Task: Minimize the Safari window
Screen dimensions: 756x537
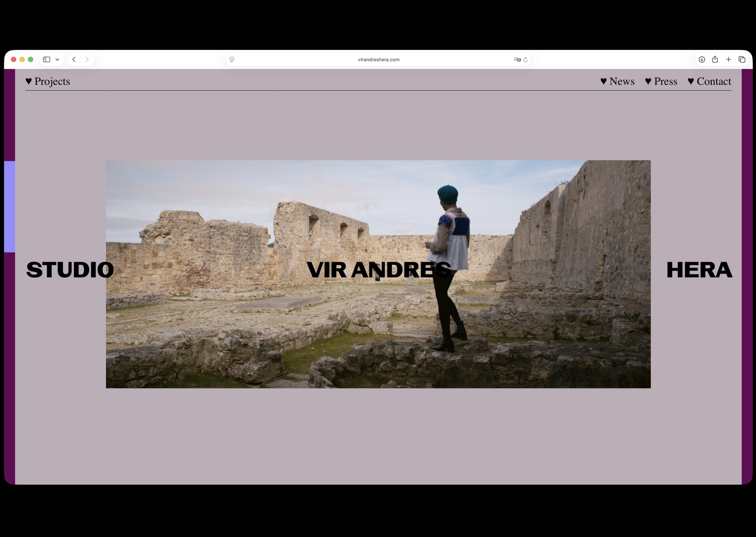Action: pyautogui.click(x=22, y=59)
